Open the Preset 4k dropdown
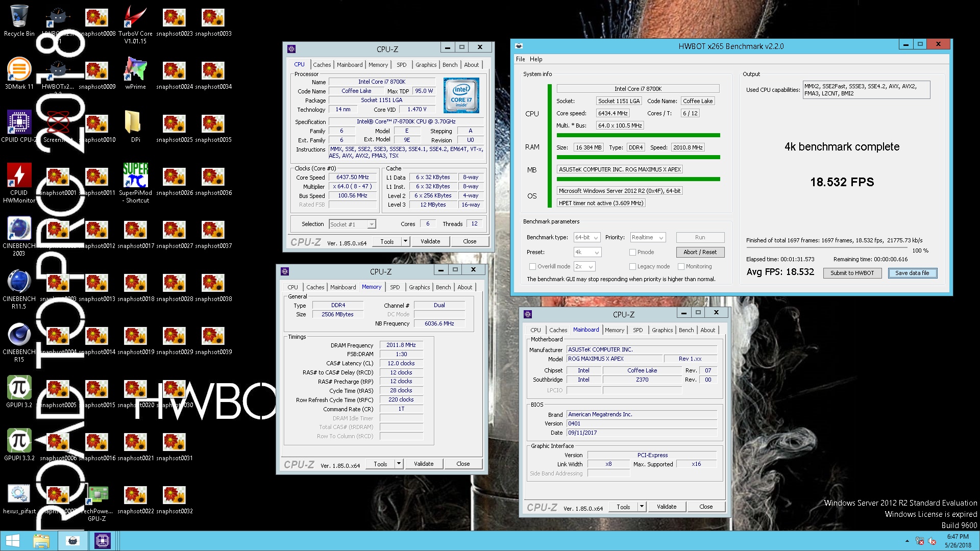The height and width of the screenshot is (551, 980). pos(587,252)
